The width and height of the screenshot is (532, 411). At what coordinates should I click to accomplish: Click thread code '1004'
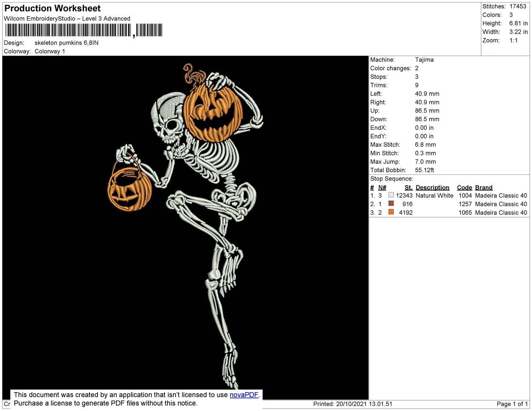[465, 195]
